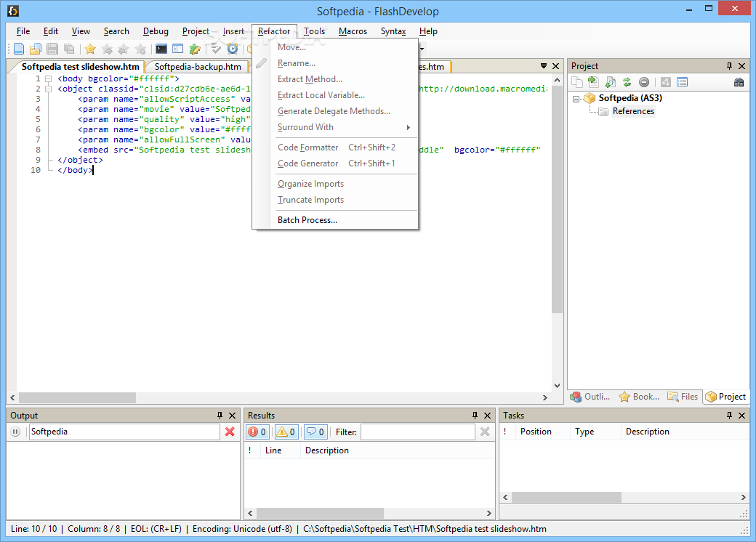Open the Surround With submenu arrow
This screenshot has height=542, width=756.
pyautogui.click(x=409, y=127)
